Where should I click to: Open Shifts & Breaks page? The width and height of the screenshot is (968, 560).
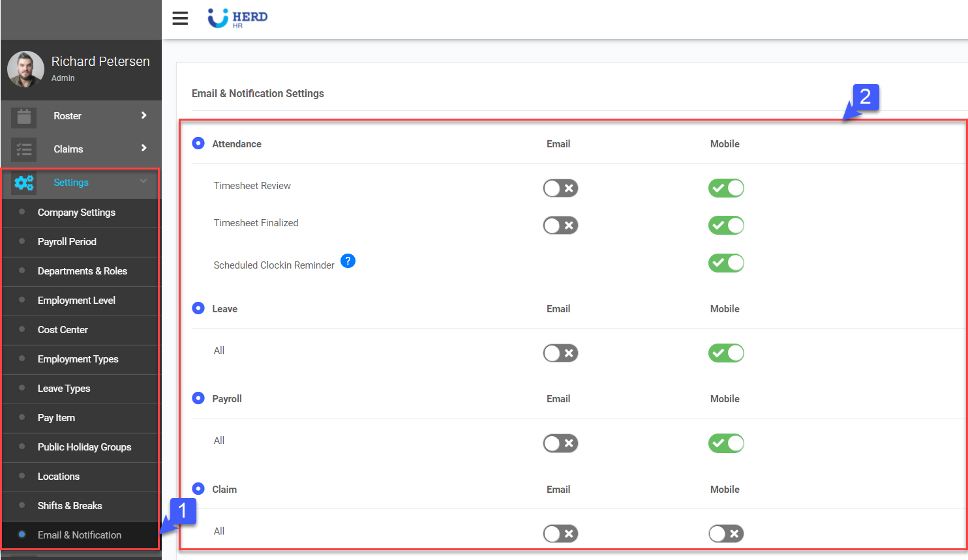click(70, 506)
